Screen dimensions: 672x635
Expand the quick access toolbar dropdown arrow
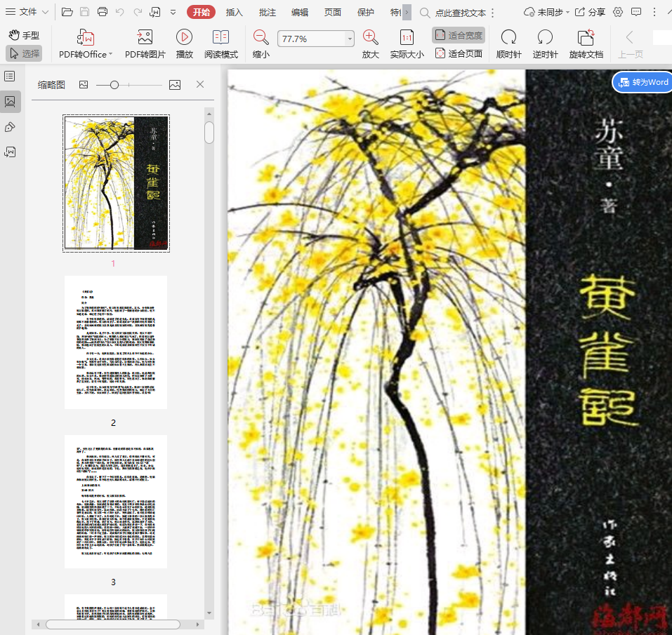point(173,13)
